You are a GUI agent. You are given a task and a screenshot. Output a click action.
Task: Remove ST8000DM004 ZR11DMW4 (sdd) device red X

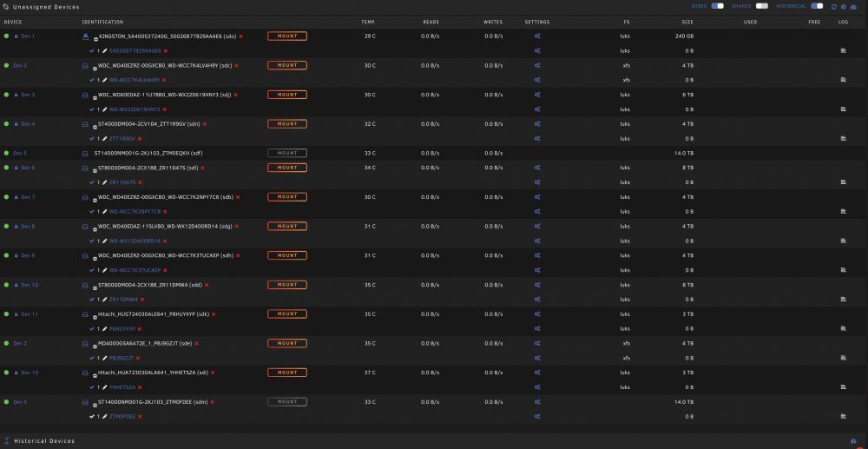(207, 285)
